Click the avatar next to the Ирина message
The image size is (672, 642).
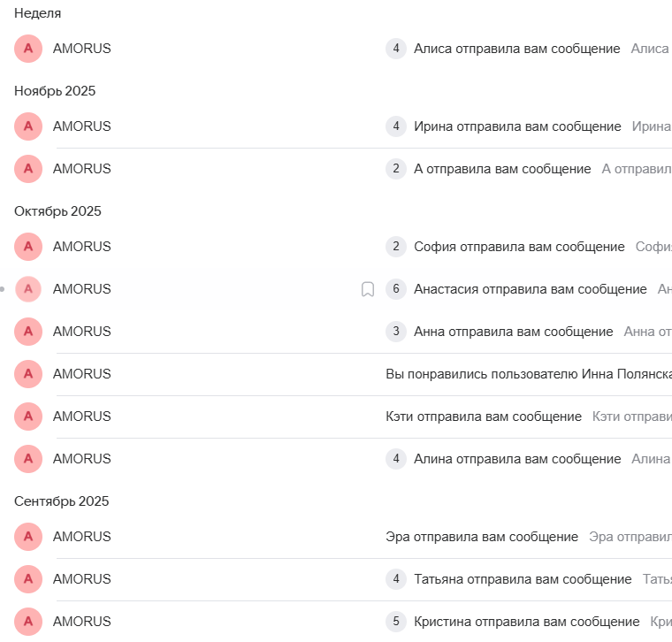pos(28,126)
